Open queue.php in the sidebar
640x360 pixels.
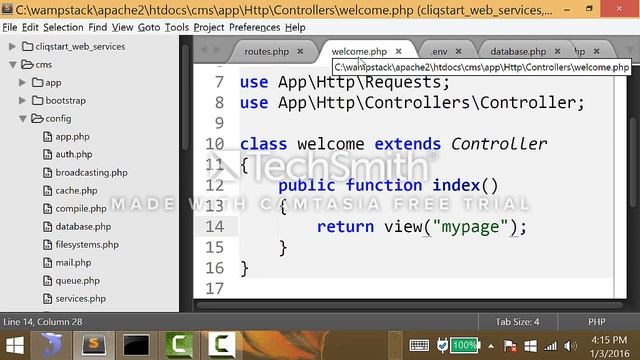coord(78,280)
